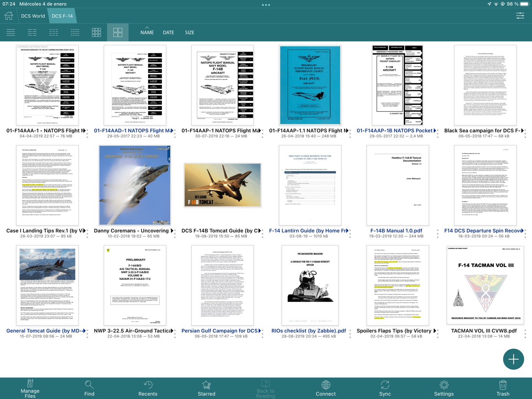Screen dimensions: 532x399
Task: Expand options arrow for 01-F14AAP-1B NATOPS Pocket
Action: pyautogui.click(x=435, y=131)
